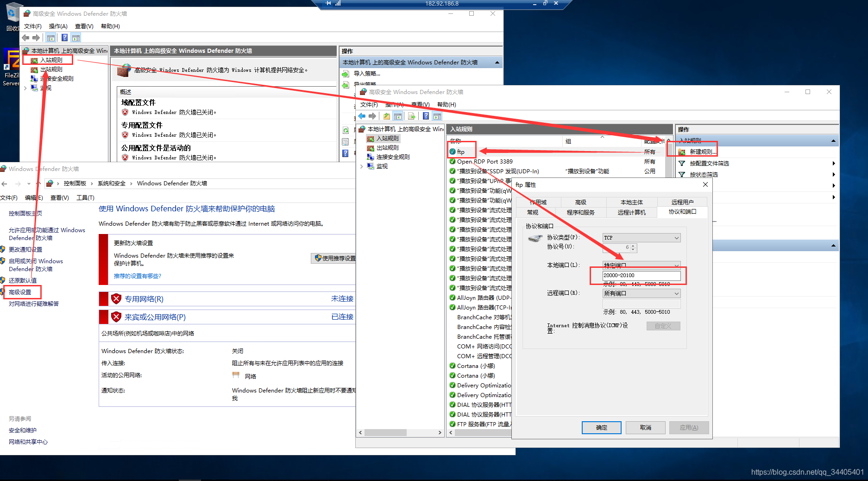Click pin icon on remote desktop connection bar

(328, 3)
